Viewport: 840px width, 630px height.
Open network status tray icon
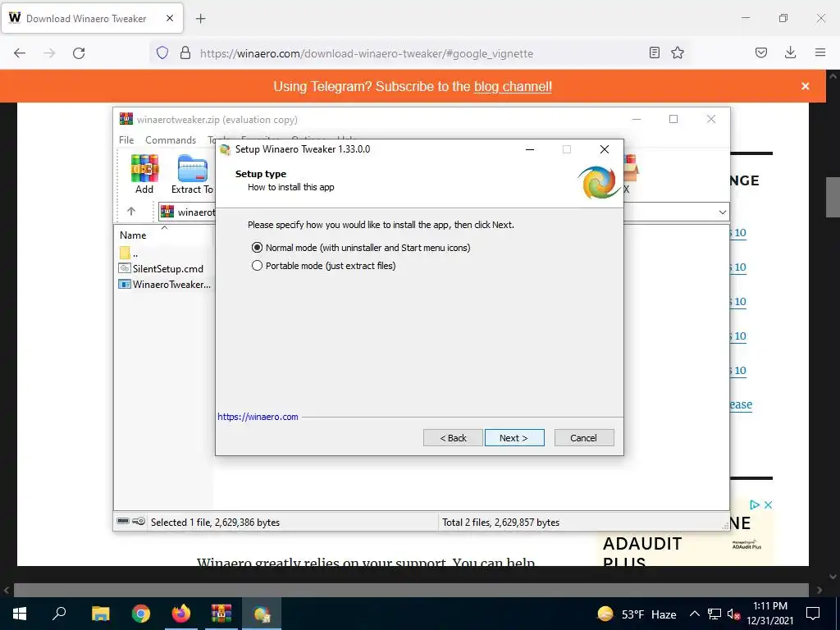point(714,614)
